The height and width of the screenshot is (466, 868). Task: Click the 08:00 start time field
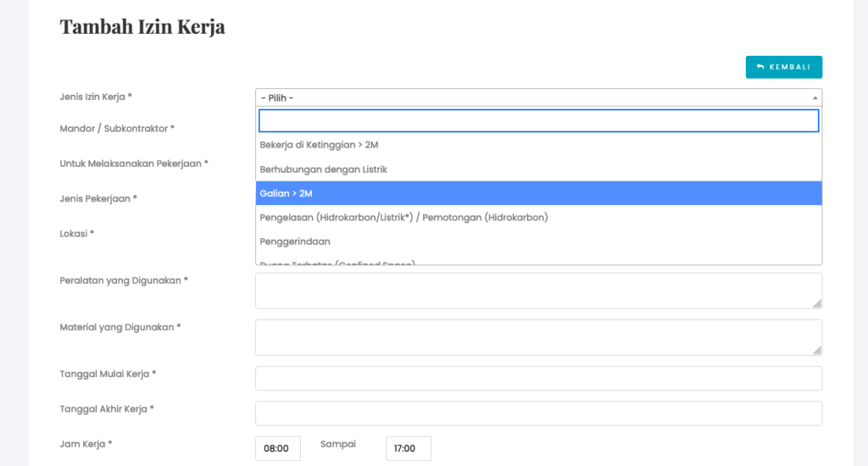pos(278,448)
